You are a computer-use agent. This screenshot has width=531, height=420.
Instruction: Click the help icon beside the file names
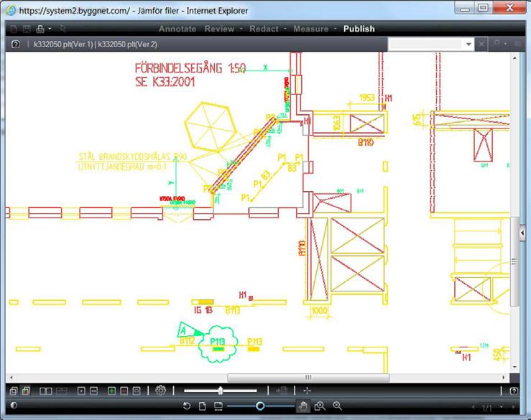coord(16,44)
